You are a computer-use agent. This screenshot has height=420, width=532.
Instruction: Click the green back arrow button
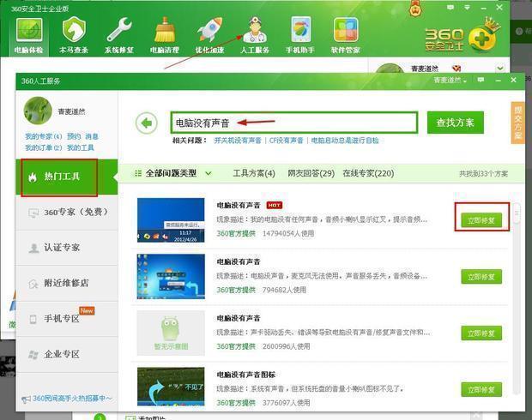tap(147, 123)
